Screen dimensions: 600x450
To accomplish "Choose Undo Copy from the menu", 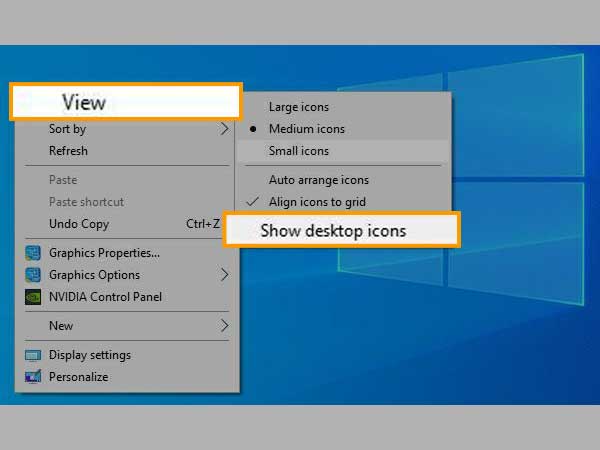I will (126, 224).
